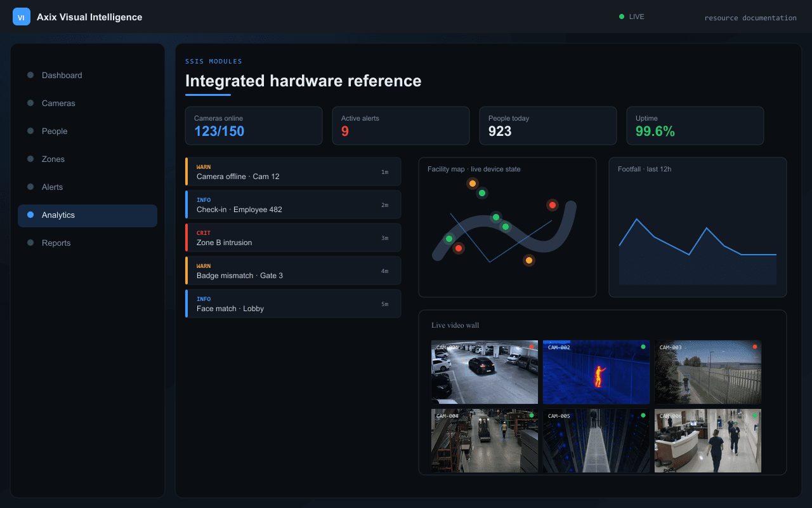Open the CAM-002 thermal camera feed
Image resolution: width=812 pixels, height=508 pixels.
[x=596, y=372]
